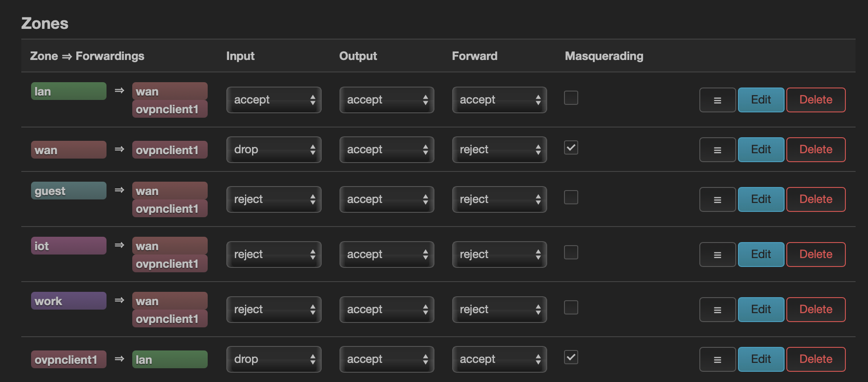Edit the work zone settings

761,310
